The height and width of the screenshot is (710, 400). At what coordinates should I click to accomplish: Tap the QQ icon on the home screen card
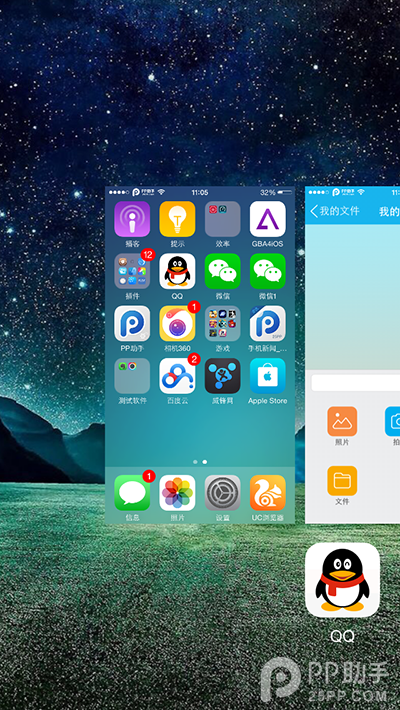click(x=177, y=271)
